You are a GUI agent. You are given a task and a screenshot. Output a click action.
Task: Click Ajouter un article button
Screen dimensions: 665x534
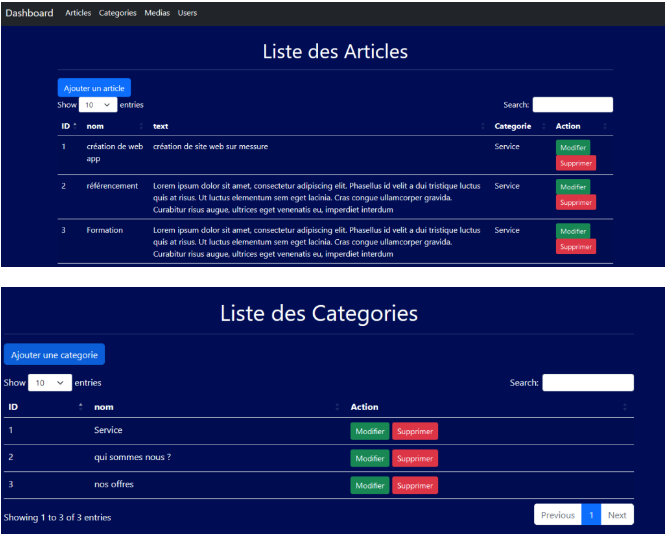click(x=94, y=88)
